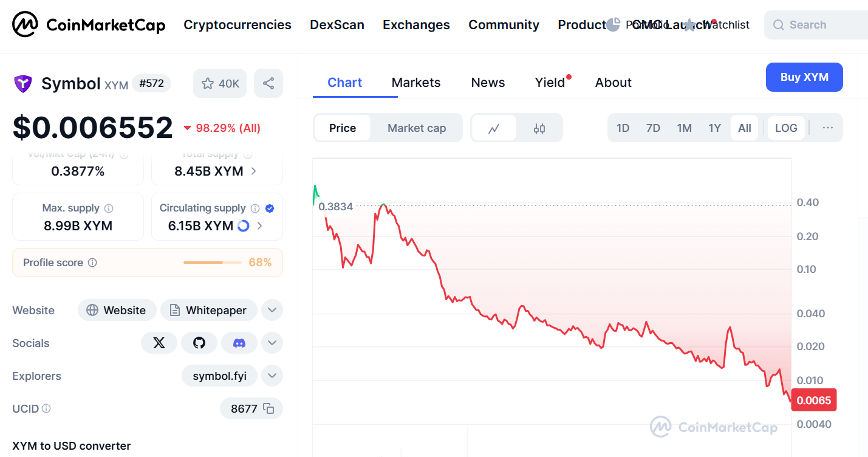Click the verified circulating supply badge

pos(270,208)
